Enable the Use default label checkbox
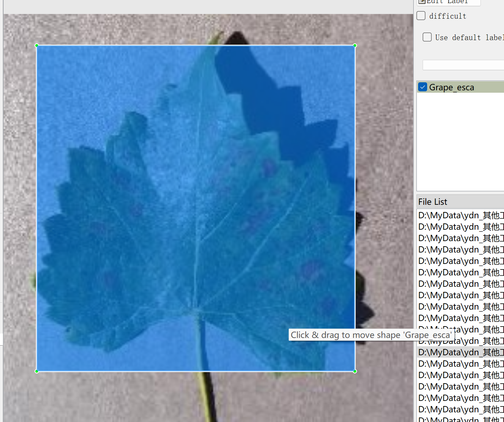The height and width of the screenshot is (422, 504). [427, 37]
